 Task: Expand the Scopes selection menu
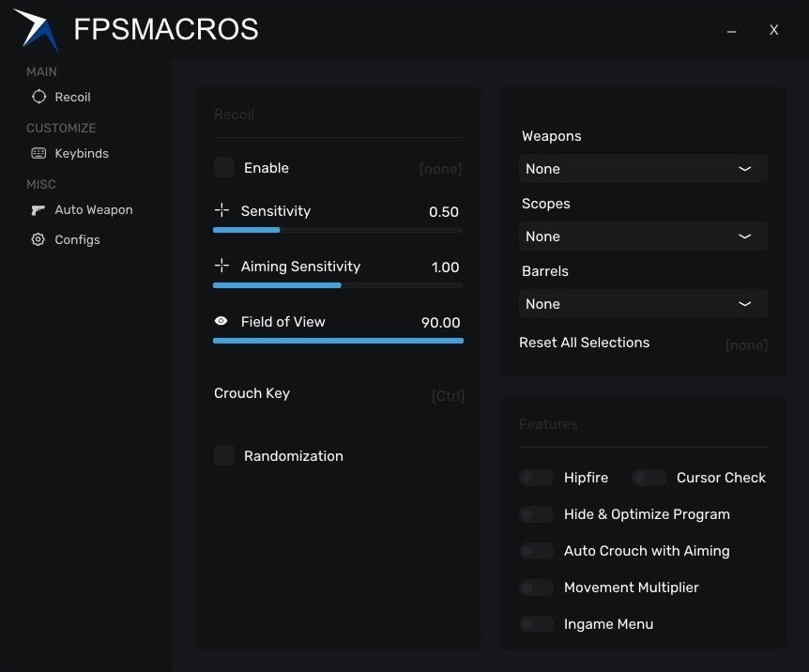point(643,237)
